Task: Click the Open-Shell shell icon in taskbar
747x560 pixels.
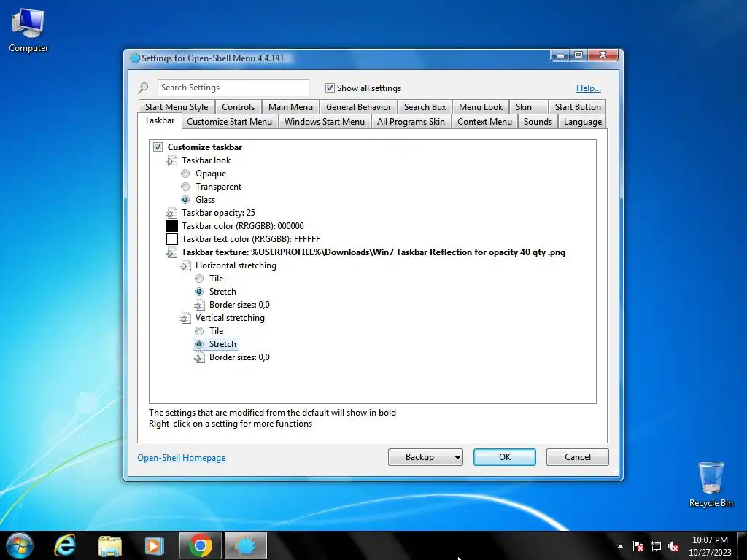Action: coord(245,545)
